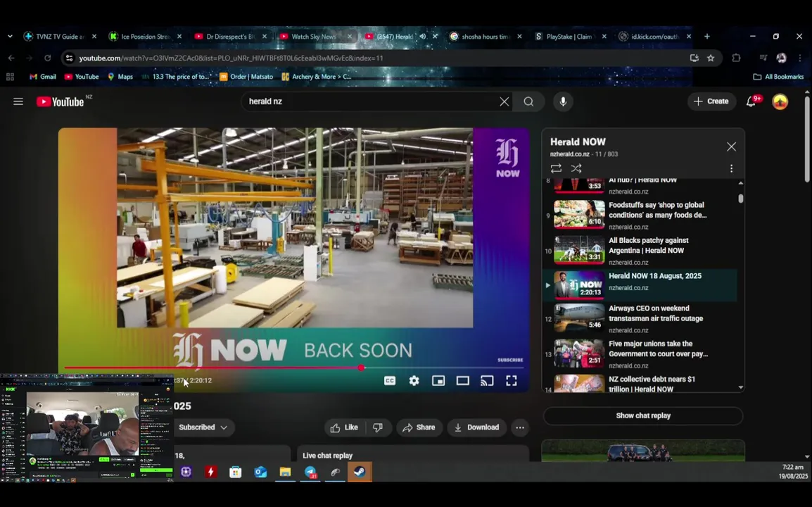Dislike the video

pos(378,427)
